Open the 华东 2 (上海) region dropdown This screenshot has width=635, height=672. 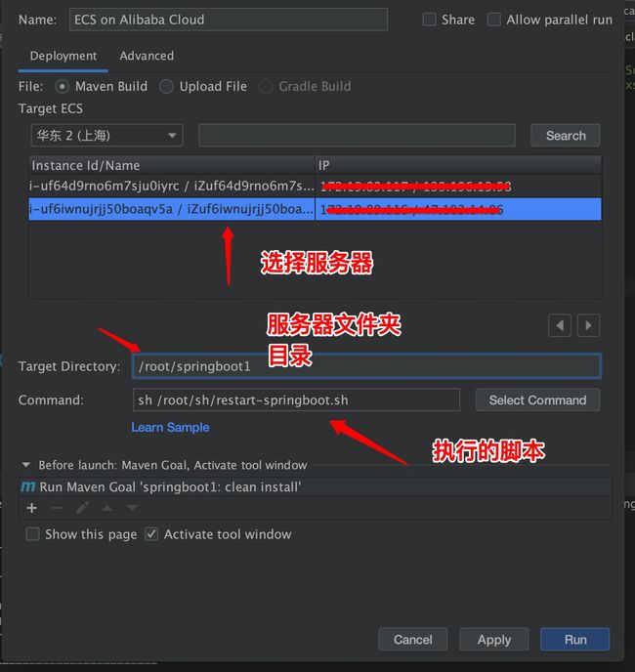pos(106,136)
